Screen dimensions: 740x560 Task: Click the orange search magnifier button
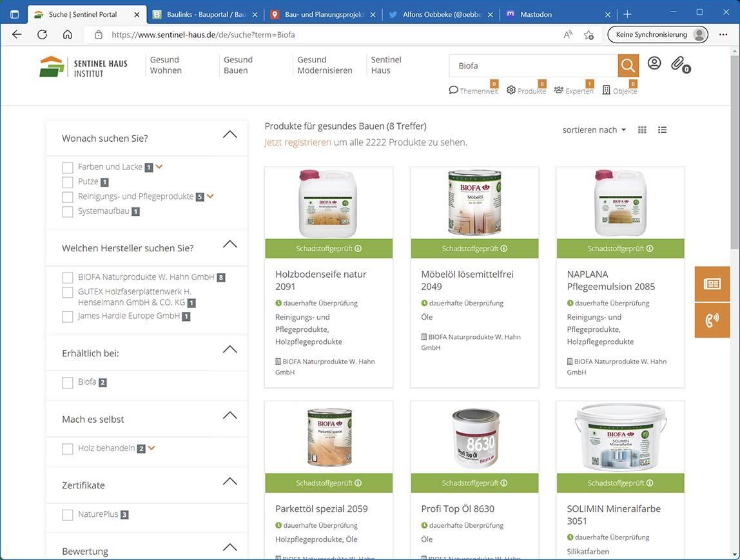[628, 66]
